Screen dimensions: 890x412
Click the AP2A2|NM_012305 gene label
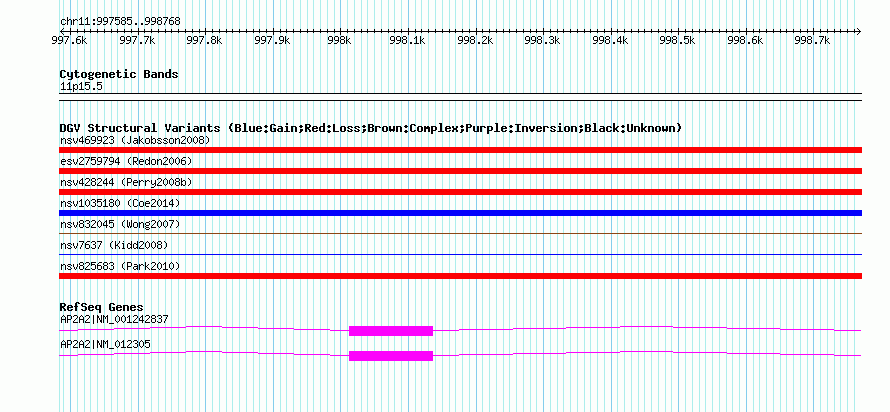pyautogui.click(x=105, y=344)
